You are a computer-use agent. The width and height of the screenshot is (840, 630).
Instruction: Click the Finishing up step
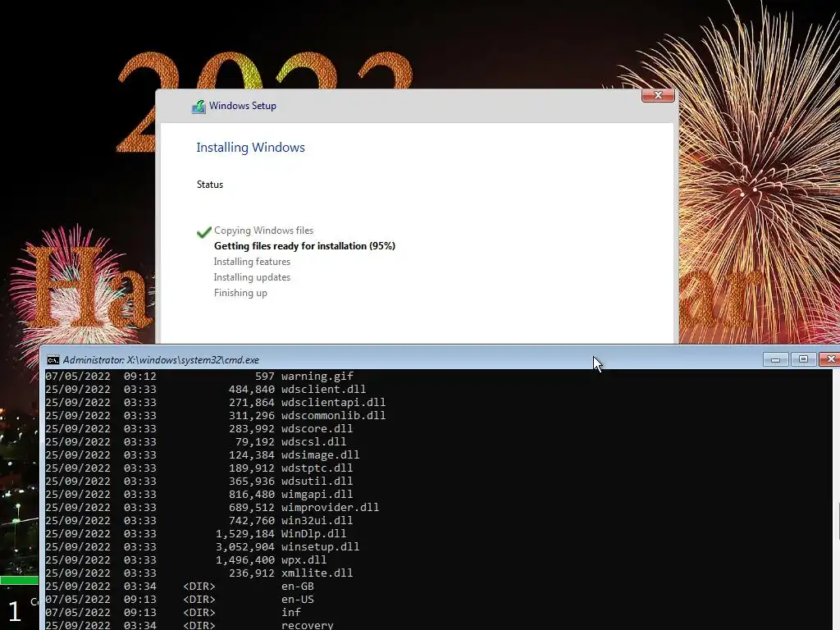click(x=240, y=293)
